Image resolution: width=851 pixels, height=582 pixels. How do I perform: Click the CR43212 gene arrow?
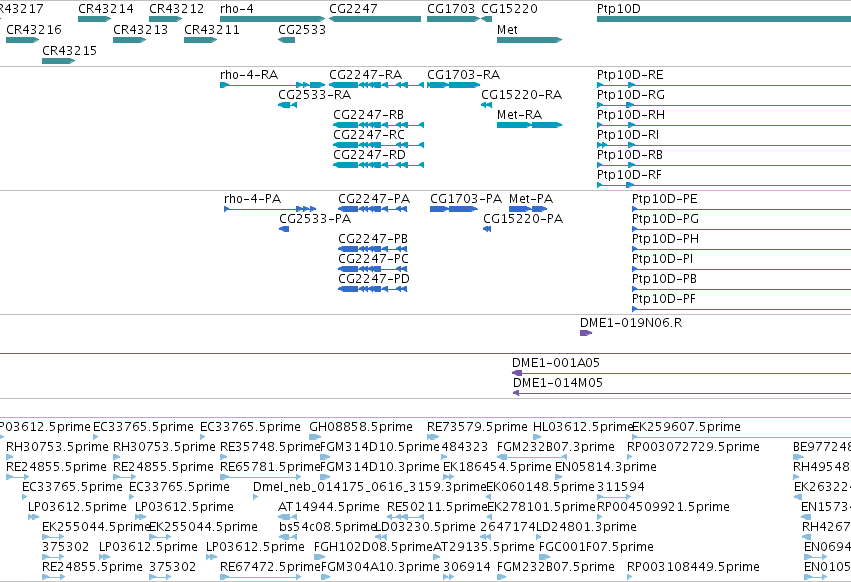166,19
